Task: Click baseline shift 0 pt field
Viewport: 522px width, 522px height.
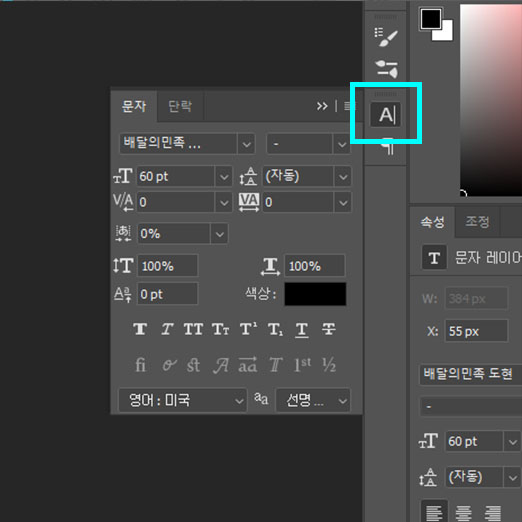Action: pos(168,294)
